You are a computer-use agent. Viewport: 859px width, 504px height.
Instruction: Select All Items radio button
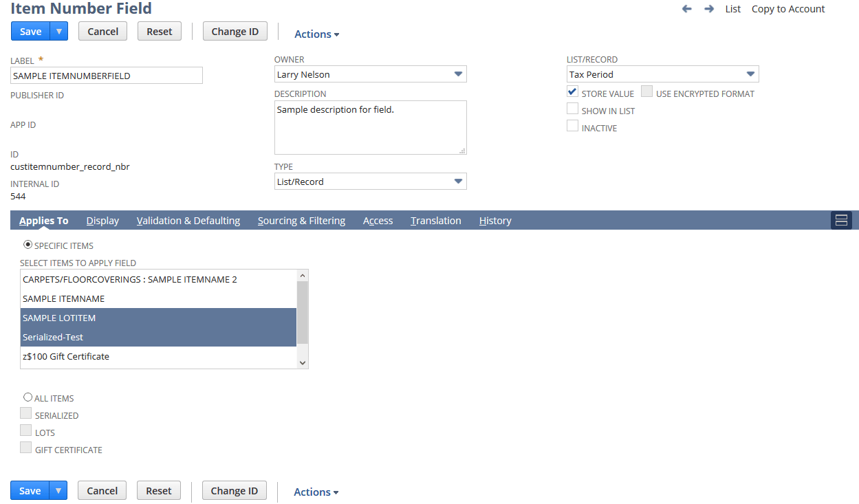pos(28,397)
